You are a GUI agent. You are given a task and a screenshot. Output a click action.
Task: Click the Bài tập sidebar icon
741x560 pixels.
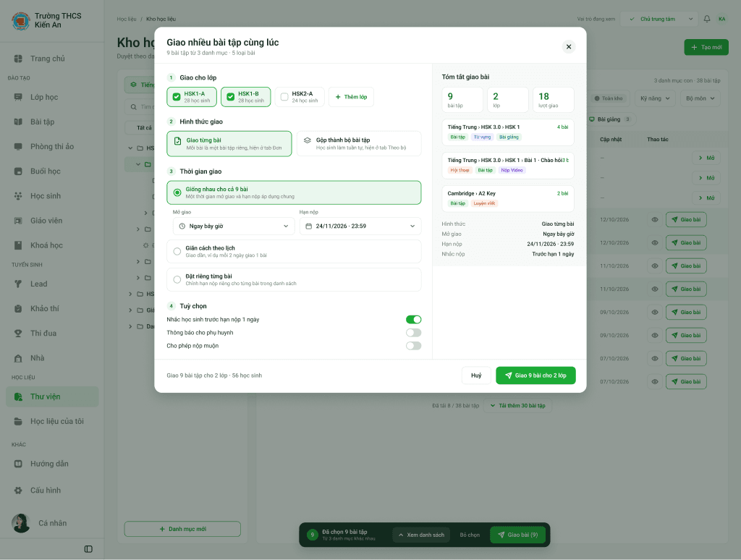18,122
